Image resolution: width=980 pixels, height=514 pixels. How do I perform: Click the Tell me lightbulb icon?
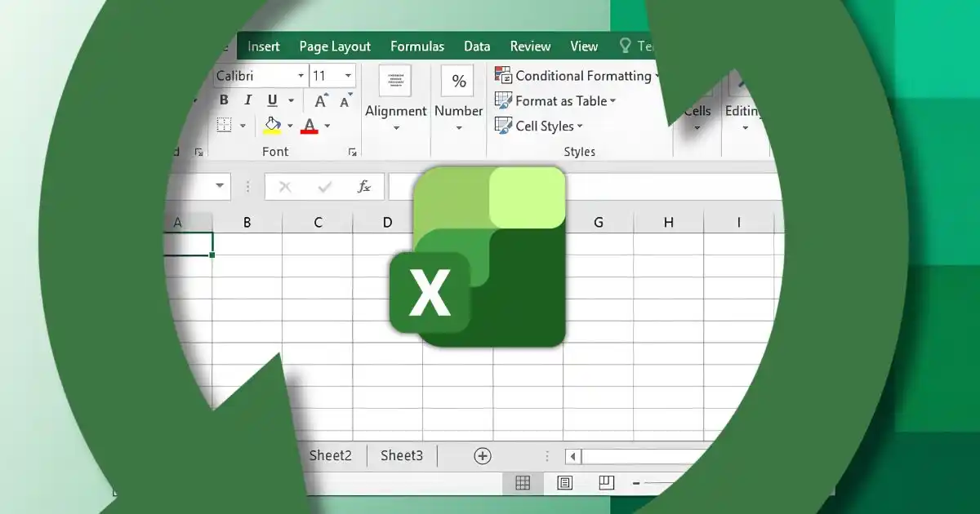(626, 46)
